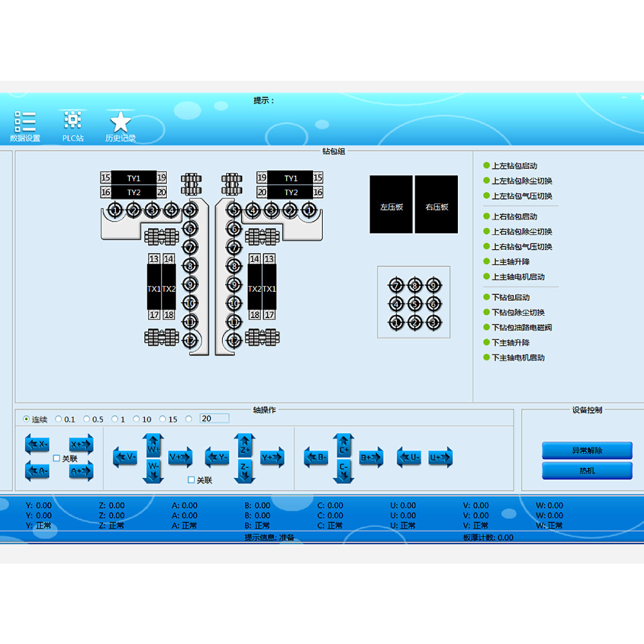Image resolution: width=644 pixels, height=644 pixels.
Task: Jog the C+ axis up arrow
Action: [344, 446]
